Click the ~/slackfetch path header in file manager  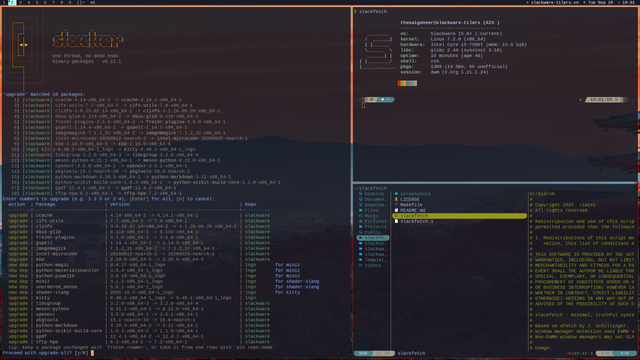click(x=370, y=188)
